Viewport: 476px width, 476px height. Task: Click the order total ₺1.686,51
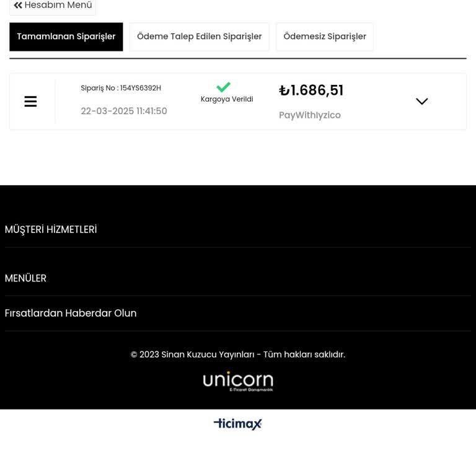[311, 90]
